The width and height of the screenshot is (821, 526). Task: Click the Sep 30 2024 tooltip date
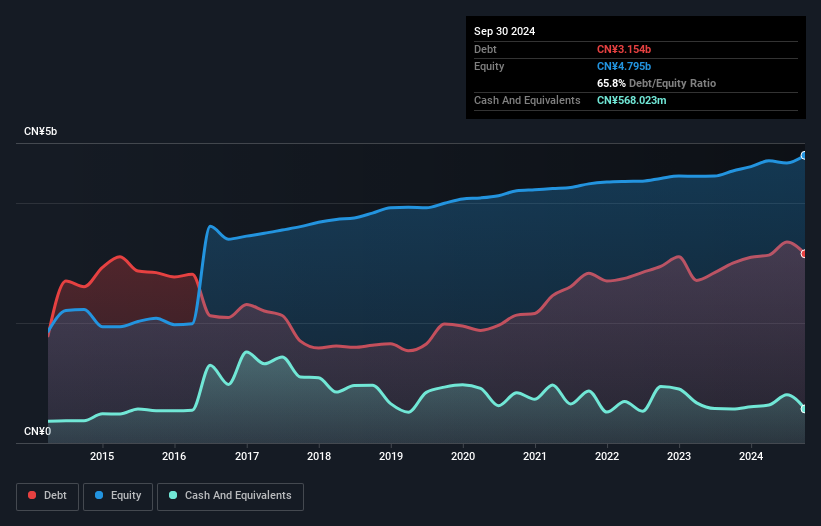(504, 31)
